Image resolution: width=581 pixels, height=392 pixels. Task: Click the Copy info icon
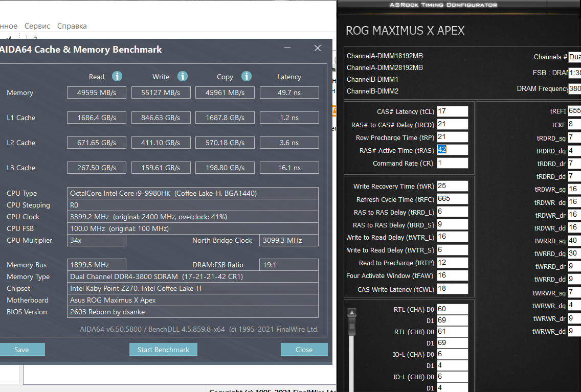[x=247, y=76]
